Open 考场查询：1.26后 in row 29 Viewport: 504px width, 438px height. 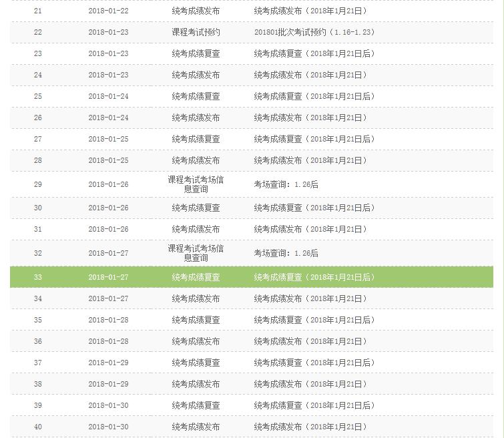pos(286,184)
